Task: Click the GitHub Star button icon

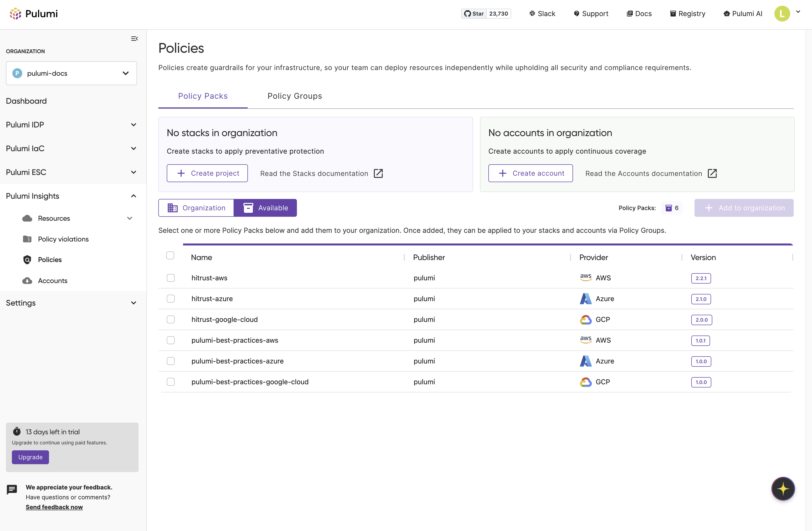Action: click(x=474, y=14)
